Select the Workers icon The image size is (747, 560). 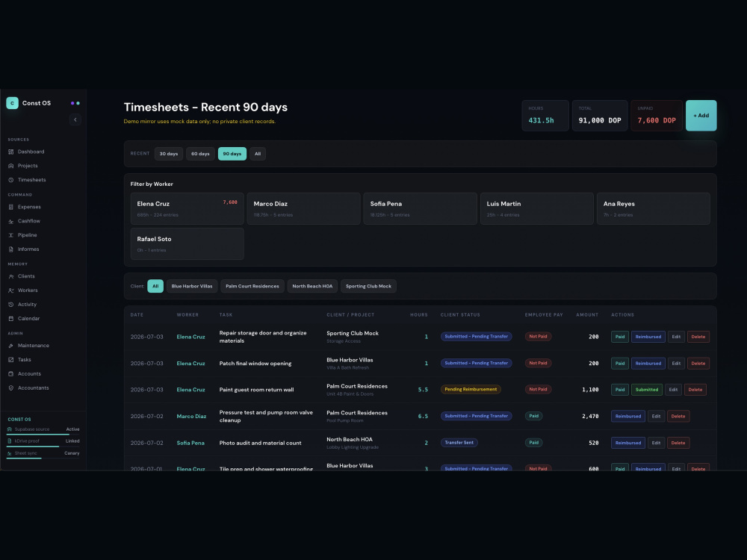[11, 290]
